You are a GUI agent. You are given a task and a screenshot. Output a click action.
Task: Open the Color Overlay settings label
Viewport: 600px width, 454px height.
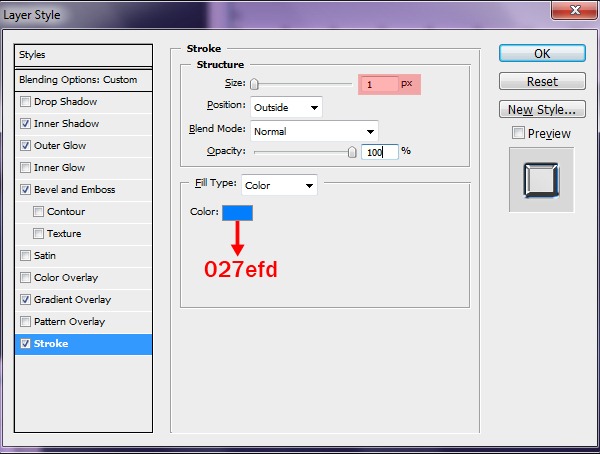(x=66, y=278)
